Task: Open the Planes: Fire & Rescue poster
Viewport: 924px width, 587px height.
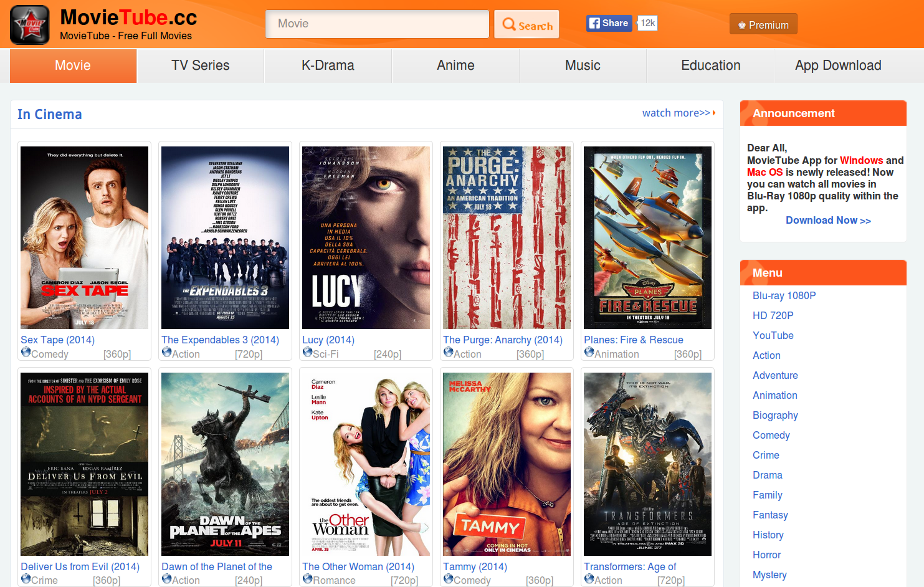Action: click(648, 237)
